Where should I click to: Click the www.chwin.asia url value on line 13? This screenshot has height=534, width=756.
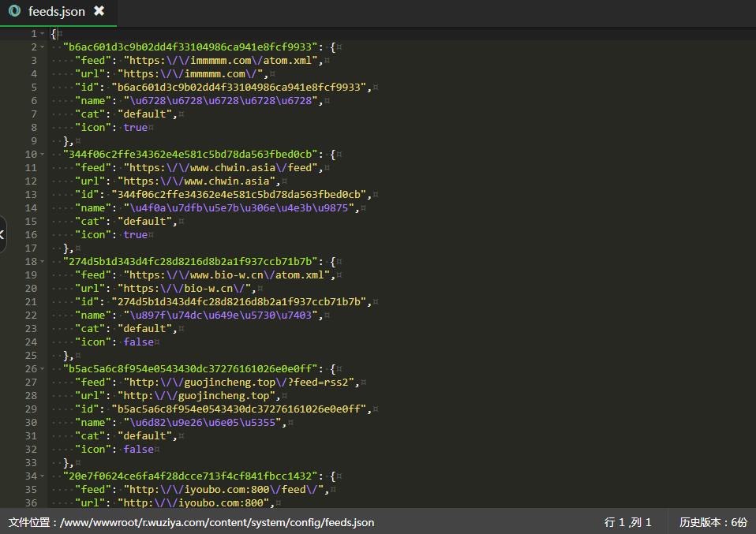click(202, 181)
